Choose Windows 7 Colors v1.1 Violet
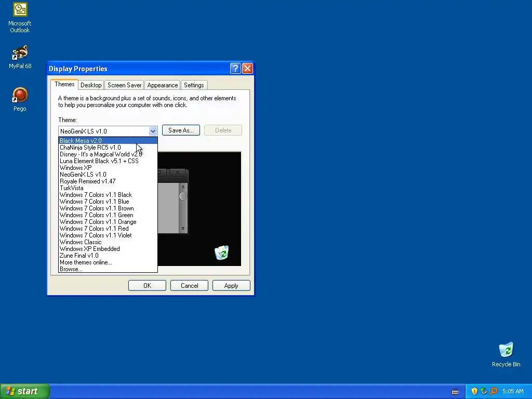 point(108,235)
